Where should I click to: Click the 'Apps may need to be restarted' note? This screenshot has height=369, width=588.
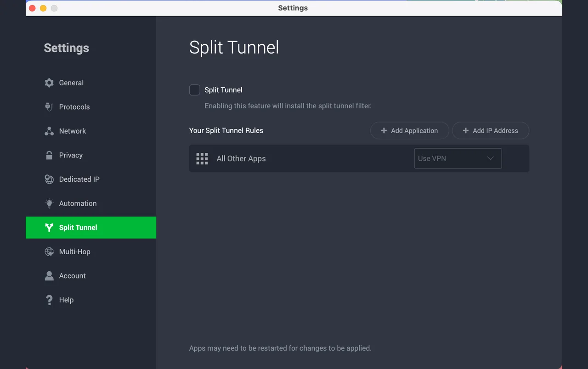point(280,348)
